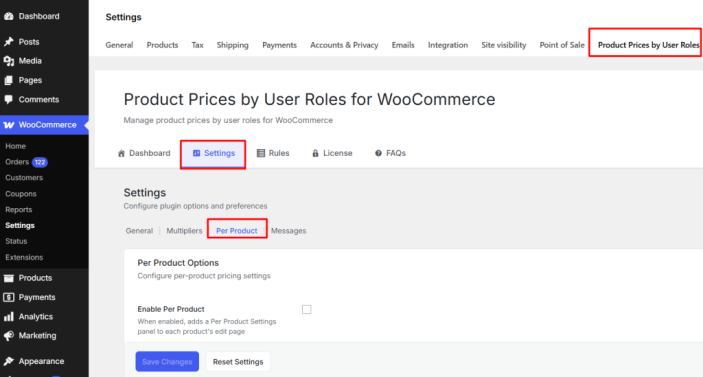703x377 pixels.
Task: Select the Messages sub-tab
Action: (288, 231)
